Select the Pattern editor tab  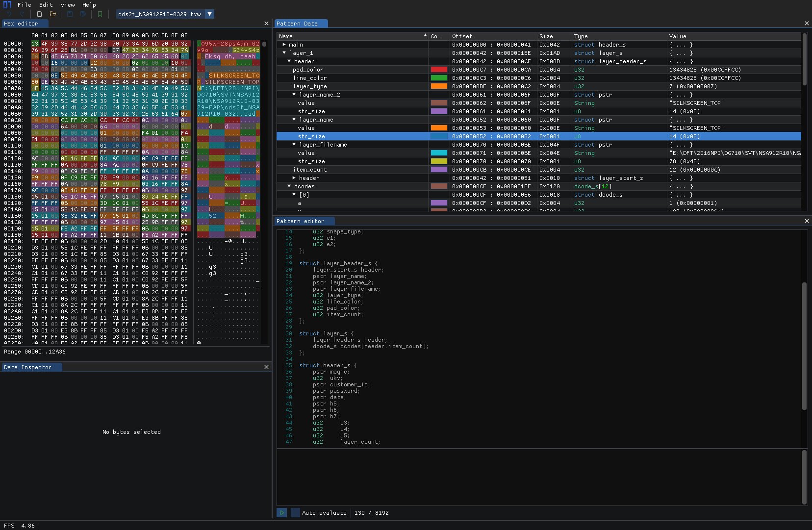pyautogui.click(x=300, y=221)
